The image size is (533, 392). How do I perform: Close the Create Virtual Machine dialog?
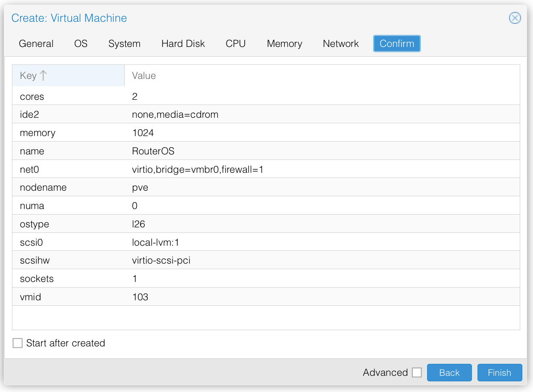(515, 18)
